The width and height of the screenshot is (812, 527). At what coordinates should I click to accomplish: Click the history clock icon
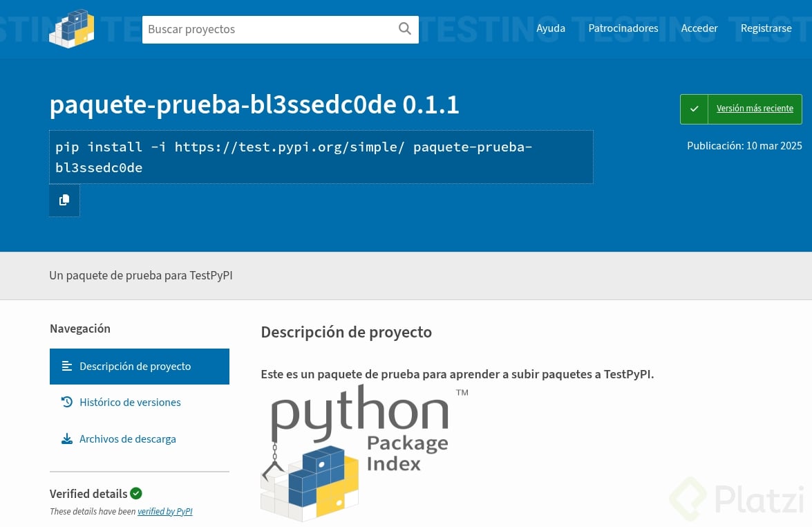[x=67, y=402]
